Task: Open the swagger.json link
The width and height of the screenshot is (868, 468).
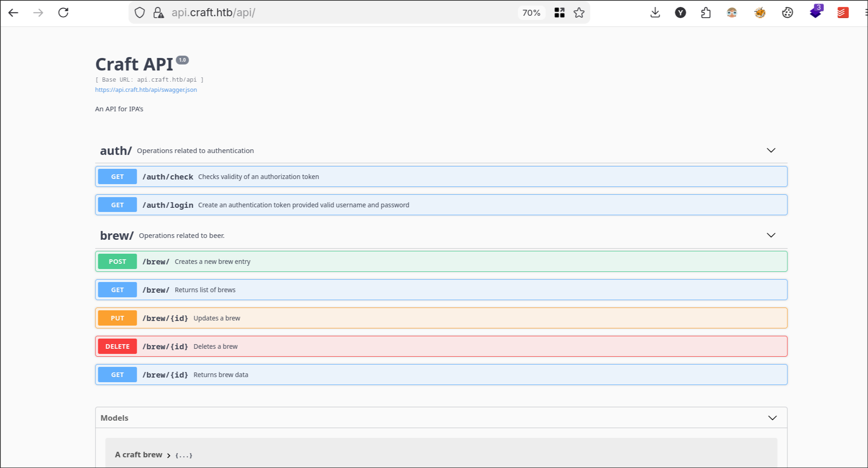Action: 146,90
